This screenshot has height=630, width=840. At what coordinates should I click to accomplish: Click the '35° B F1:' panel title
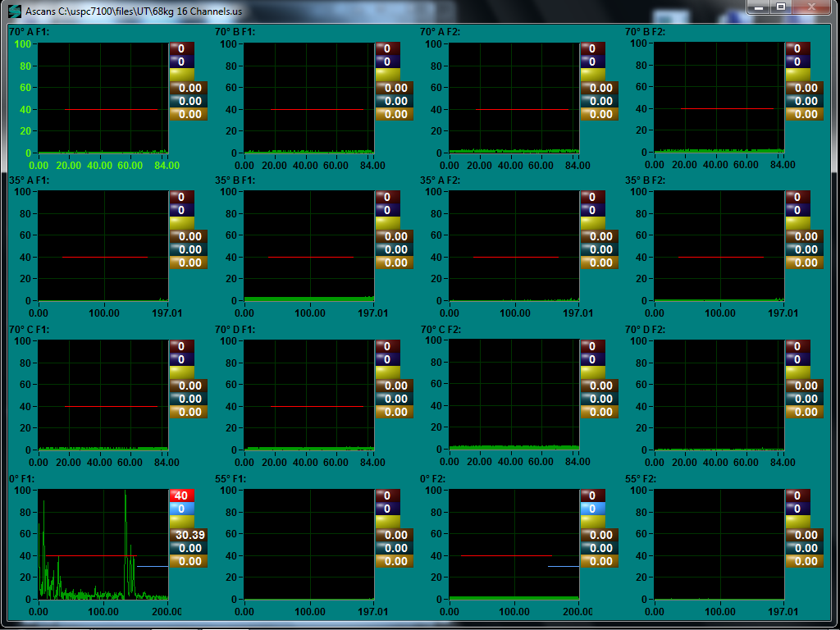coord(235,180)
